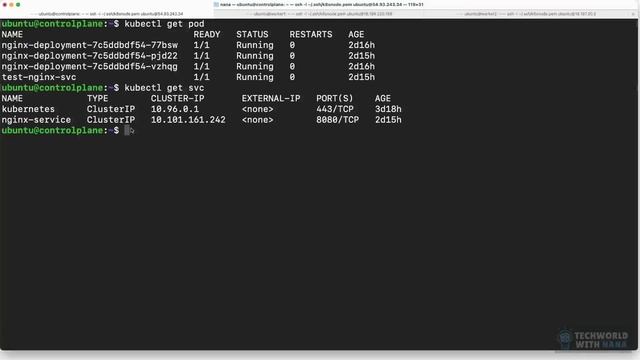The height and width of the screenshot is (360, 640).
Task: Click pod name nginx-deployment-7c5ddbdf54-vzhqg
Action: [x=90, y=67]
